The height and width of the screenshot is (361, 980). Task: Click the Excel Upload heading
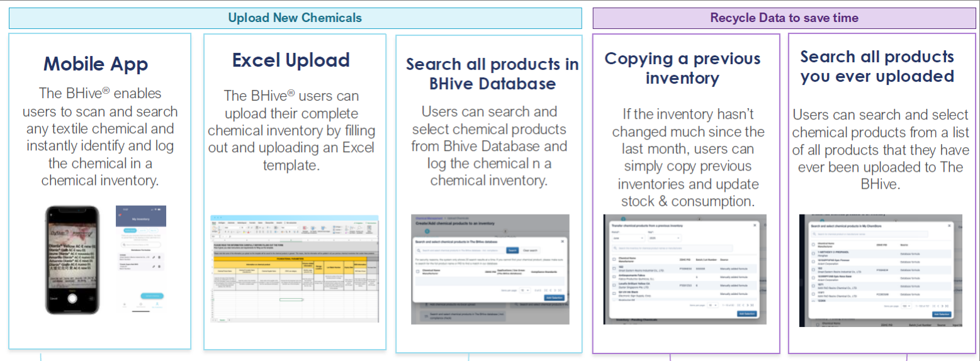(x=291, y=60)
